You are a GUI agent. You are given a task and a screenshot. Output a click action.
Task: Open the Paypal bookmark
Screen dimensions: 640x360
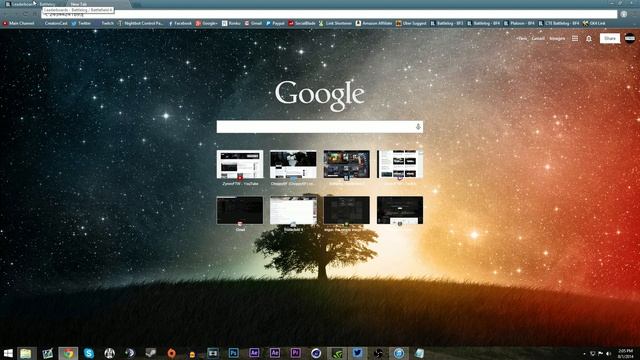pos(275,24)
